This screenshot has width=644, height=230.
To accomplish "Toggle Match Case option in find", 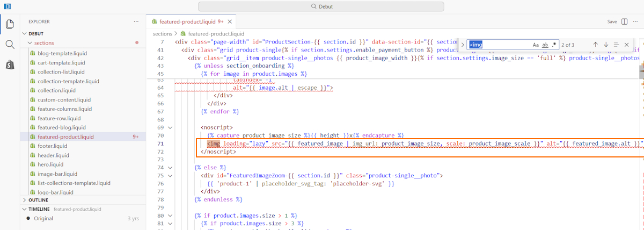I will [536, 45].
